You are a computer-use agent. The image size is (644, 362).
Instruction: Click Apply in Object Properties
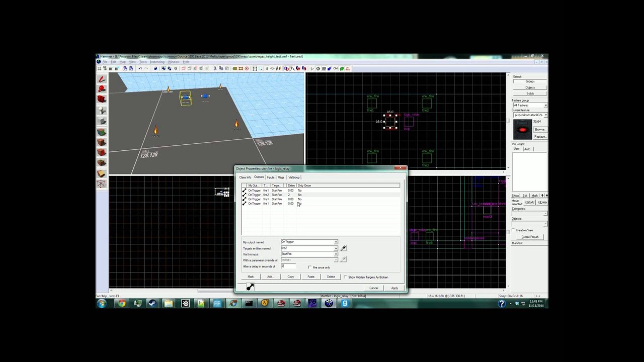tap(394, 288)
